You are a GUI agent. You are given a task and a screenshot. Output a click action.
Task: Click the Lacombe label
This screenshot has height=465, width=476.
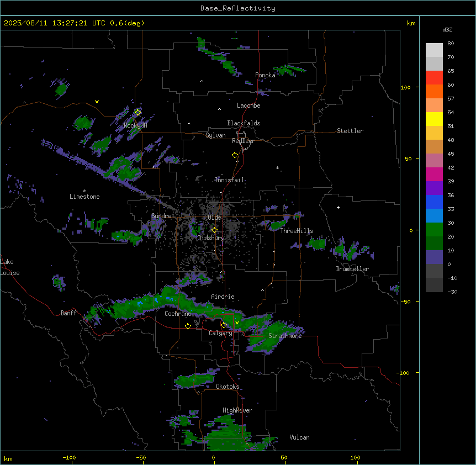point(248,105)
